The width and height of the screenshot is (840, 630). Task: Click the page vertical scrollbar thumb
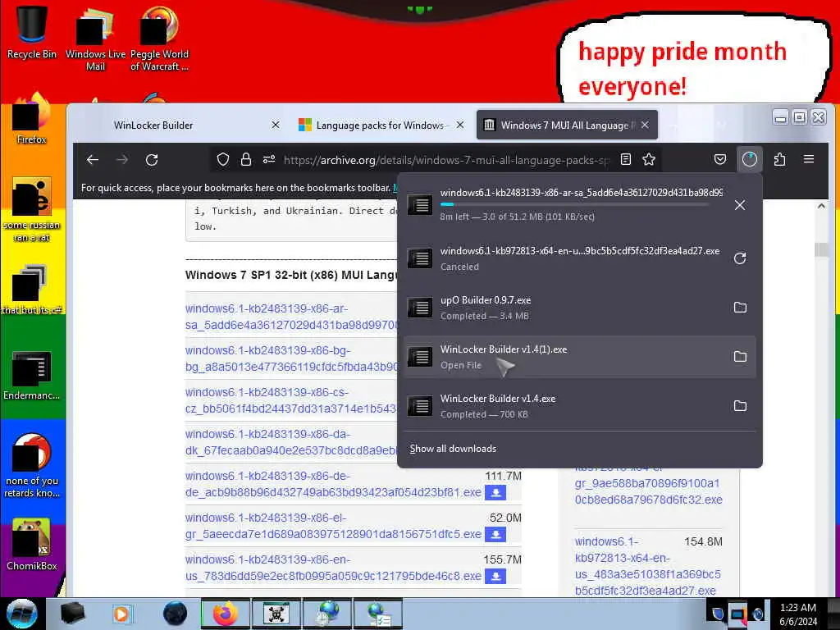point(820,249)
